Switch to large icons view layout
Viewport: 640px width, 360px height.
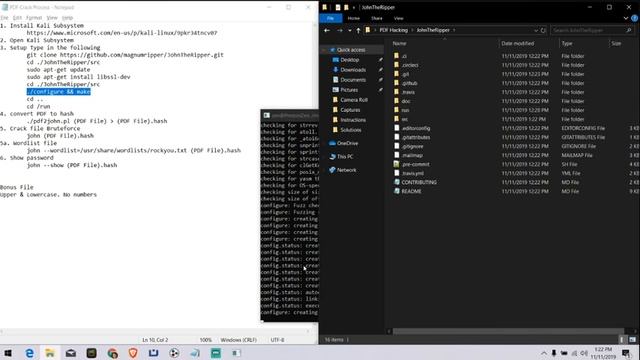(x=632, y=339)
